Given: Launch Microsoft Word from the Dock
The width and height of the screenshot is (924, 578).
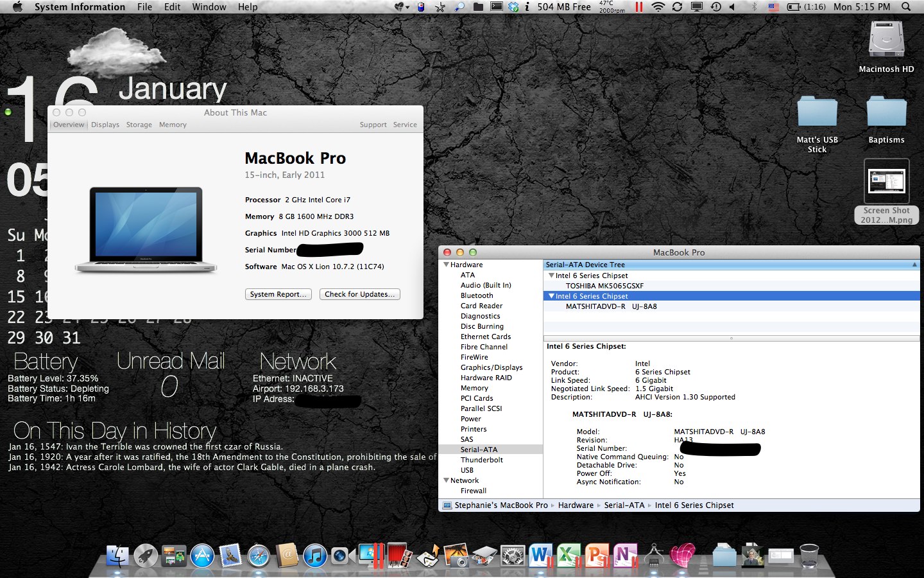Looking at the screenshot, I should [540, 556].
